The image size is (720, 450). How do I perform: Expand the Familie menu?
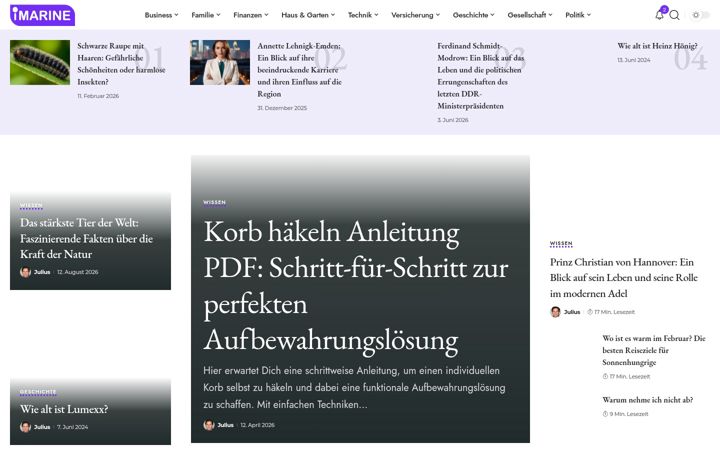coord(206,15)
